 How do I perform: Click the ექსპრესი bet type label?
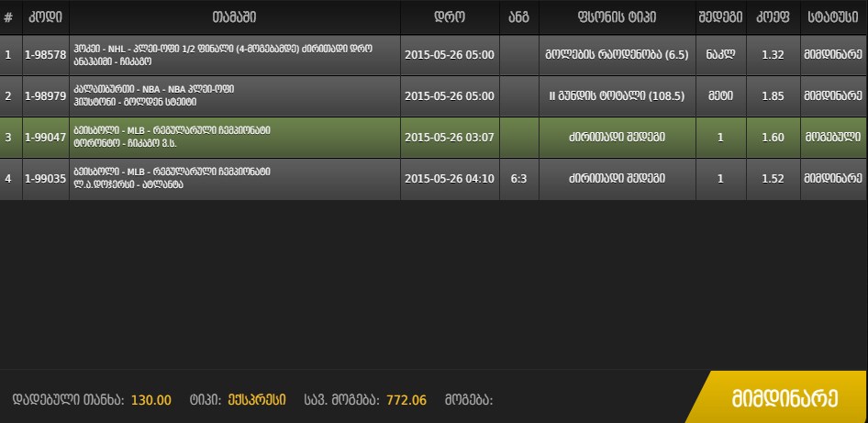[257, 400]
